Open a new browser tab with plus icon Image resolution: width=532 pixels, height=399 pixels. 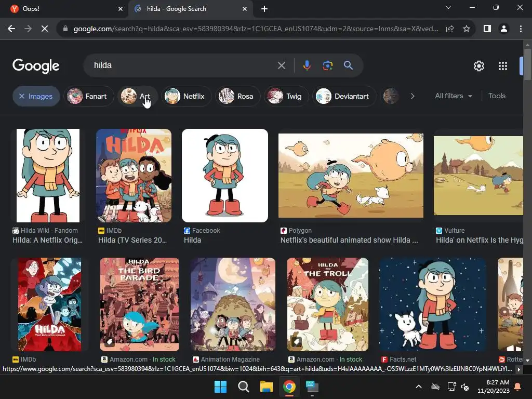(x=264, y=9)
